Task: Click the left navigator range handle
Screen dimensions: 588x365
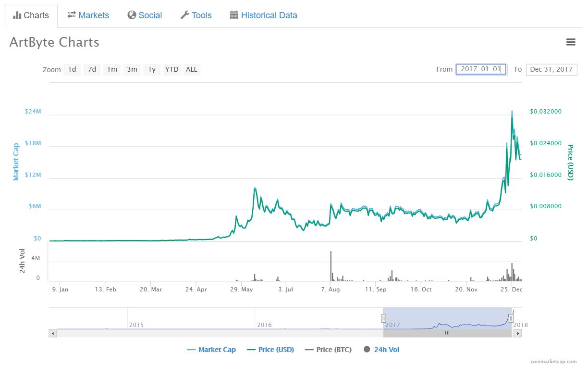Action: click(x=383, y=318)
